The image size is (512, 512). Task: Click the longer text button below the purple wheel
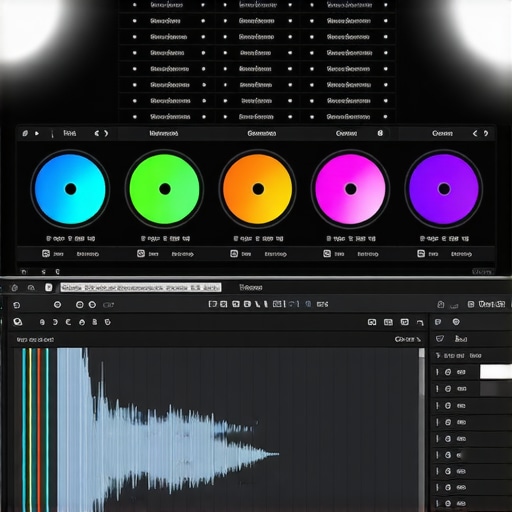point(461,254)
